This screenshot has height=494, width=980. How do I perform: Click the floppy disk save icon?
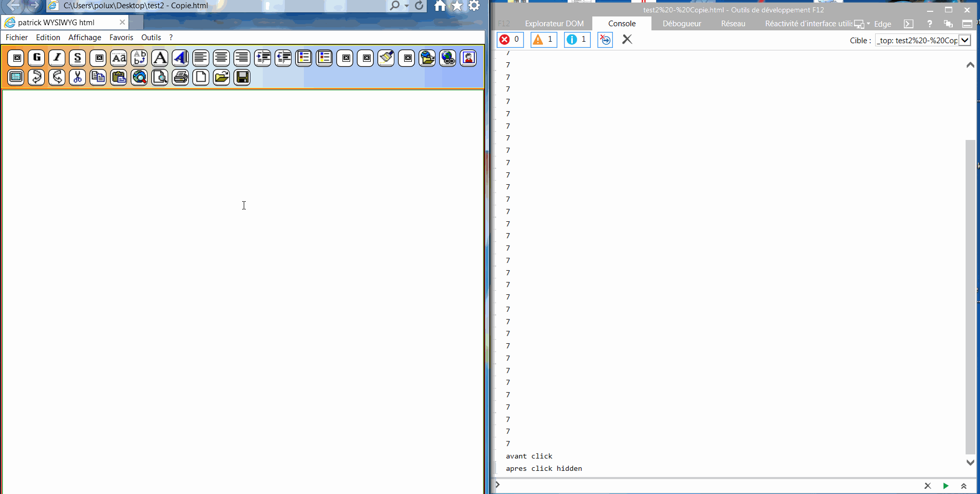click(x=242, y=77)
